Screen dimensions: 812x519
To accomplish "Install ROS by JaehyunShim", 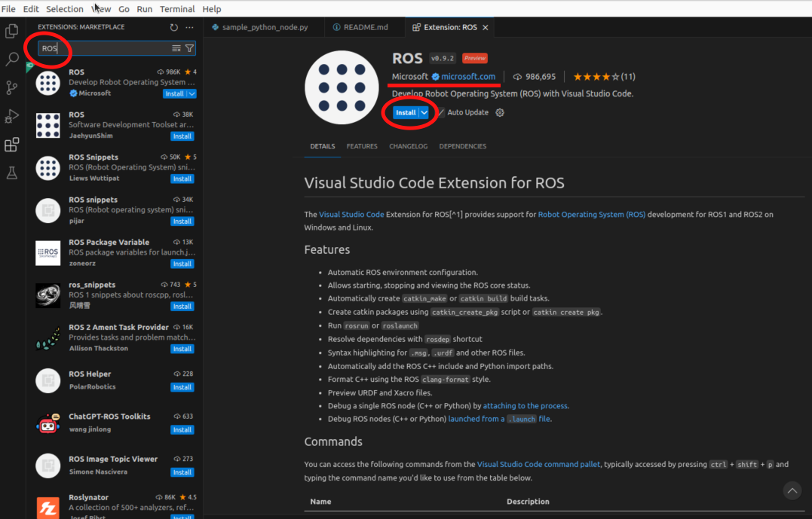I will [182, 136].
